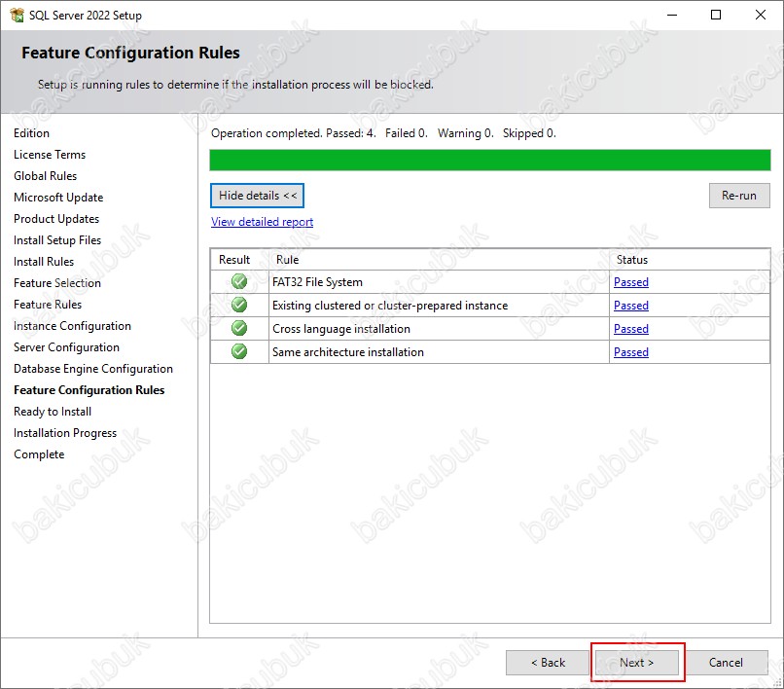This screenshot has width=784, height=689.
Task: Select the Database Engine Configuration step
Action: click(x=93, y=369)
